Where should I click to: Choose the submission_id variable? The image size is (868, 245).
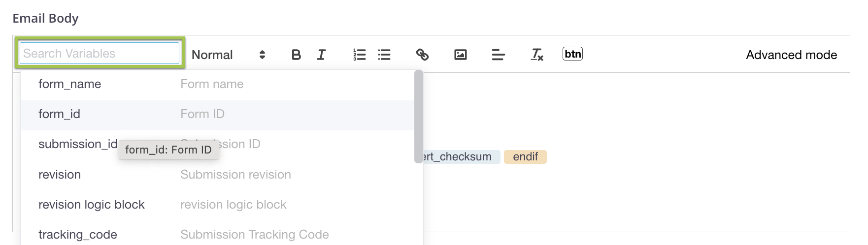78,144
